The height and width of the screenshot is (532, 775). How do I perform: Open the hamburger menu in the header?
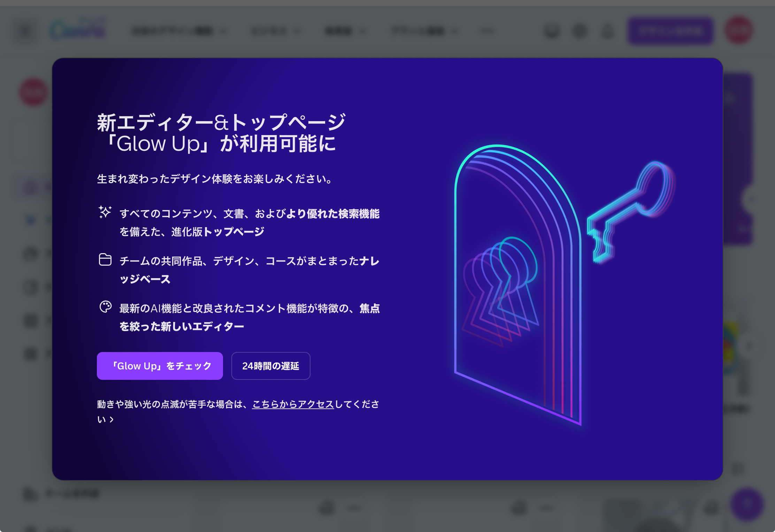pos(25,31)
